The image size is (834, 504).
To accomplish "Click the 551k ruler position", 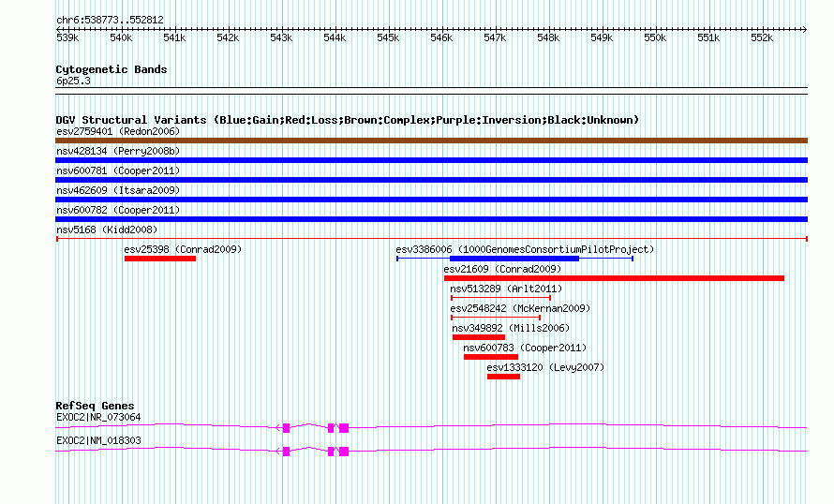I will point(708,37).
